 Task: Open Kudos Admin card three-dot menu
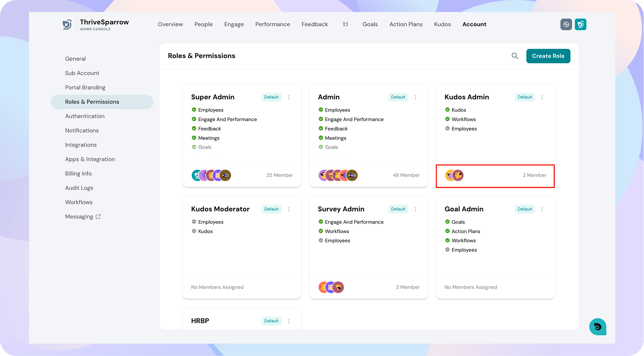pos(542,97)
